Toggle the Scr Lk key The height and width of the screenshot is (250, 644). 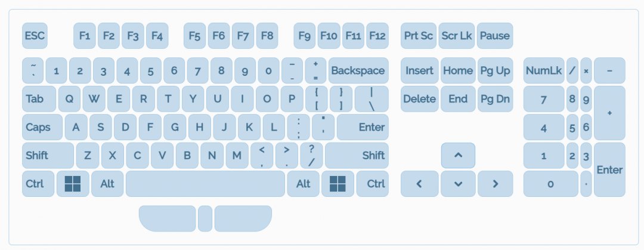456,36
